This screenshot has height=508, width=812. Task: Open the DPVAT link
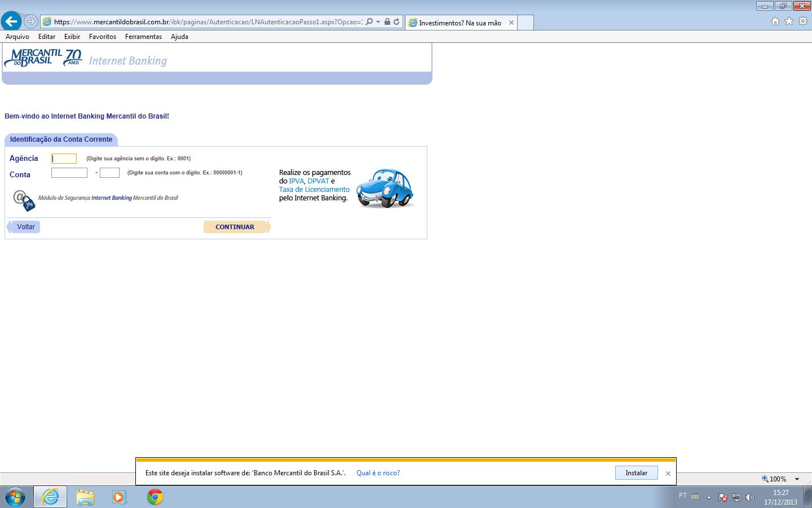tap(318, 181)
